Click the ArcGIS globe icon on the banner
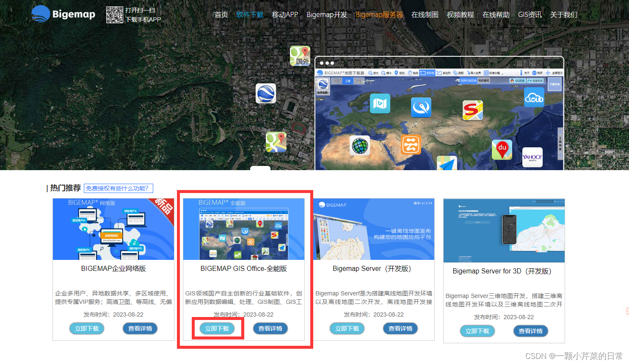Screen dimensions: 629x364 360,146
